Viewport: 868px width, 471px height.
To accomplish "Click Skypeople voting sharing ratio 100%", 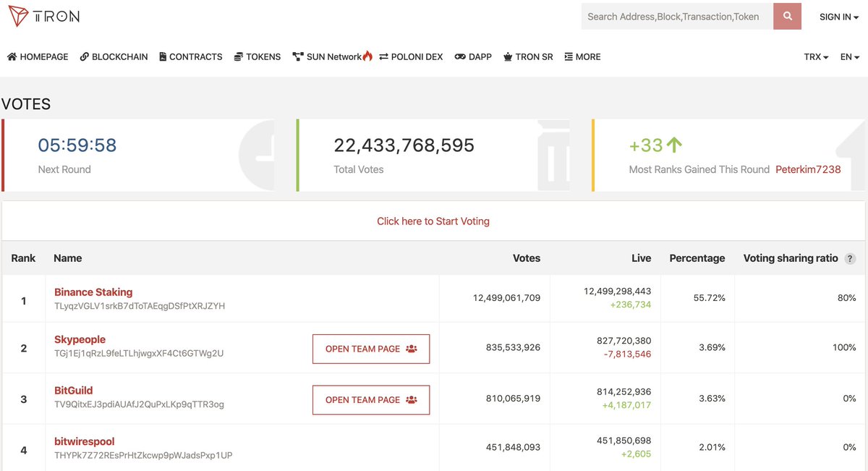I will pyautogui.click(x=844, y=347).
